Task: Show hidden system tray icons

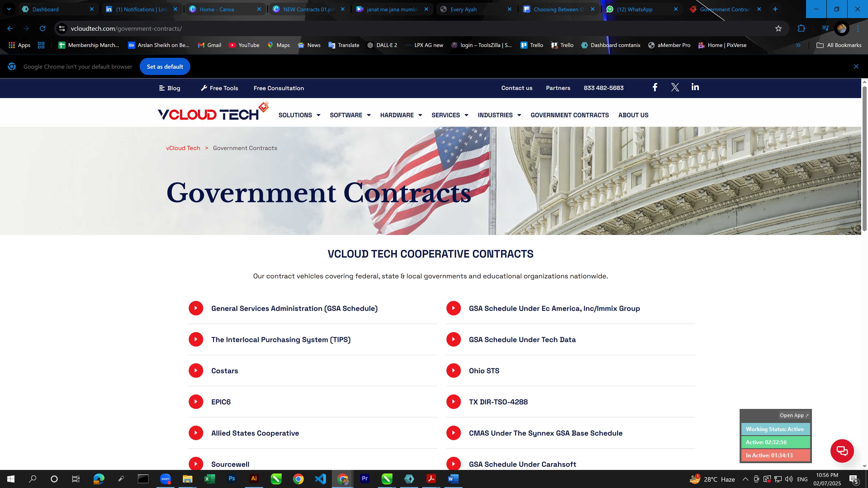Action: click(x=745, y=479)
